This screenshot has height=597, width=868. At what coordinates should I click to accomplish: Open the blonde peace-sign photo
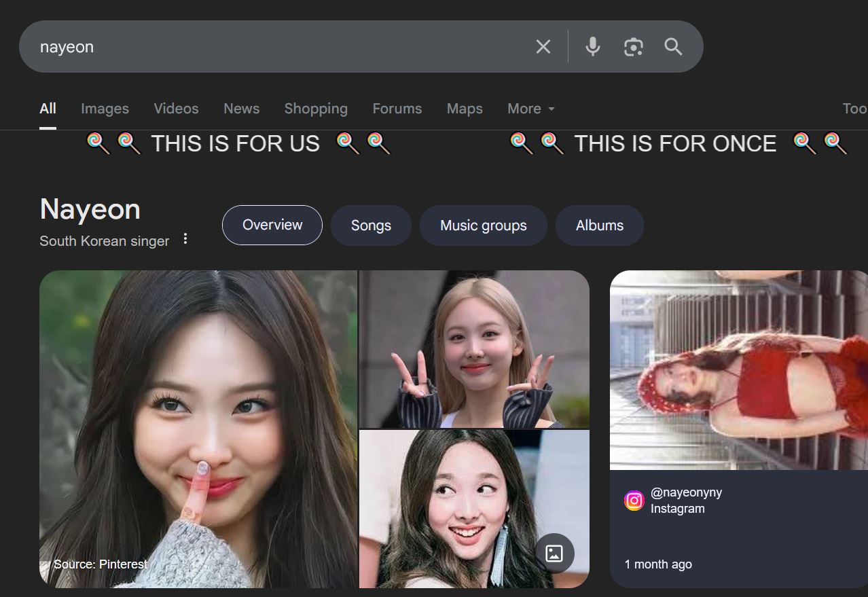tap(474, 349)
